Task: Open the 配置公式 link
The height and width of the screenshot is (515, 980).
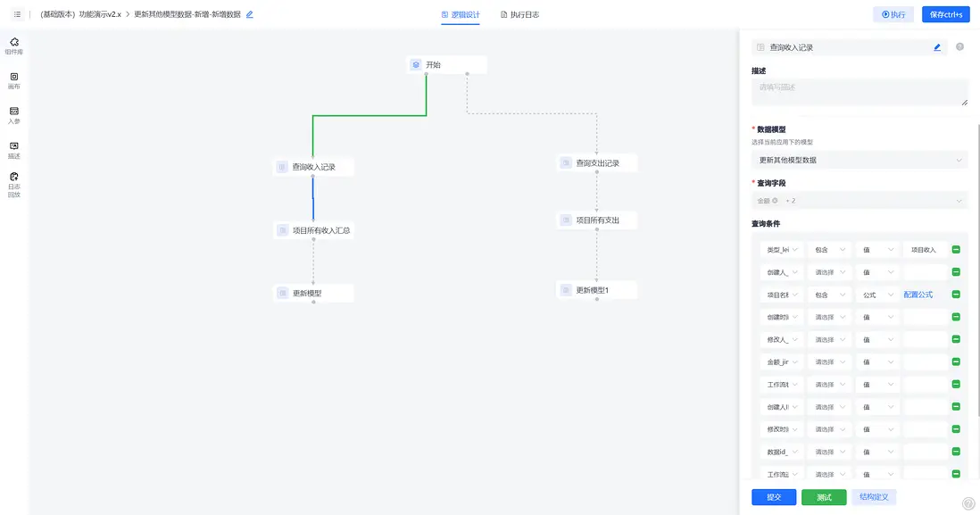Action: coord(918,295)
